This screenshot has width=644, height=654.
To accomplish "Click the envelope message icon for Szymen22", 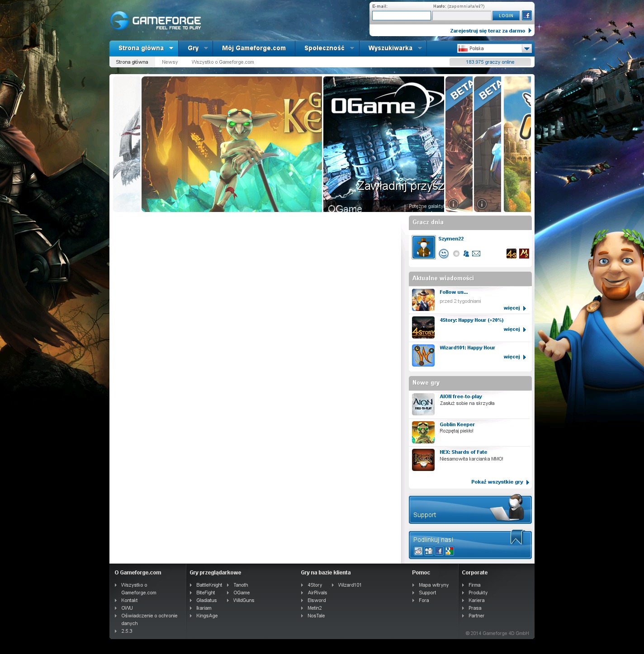I will (476, 254).
